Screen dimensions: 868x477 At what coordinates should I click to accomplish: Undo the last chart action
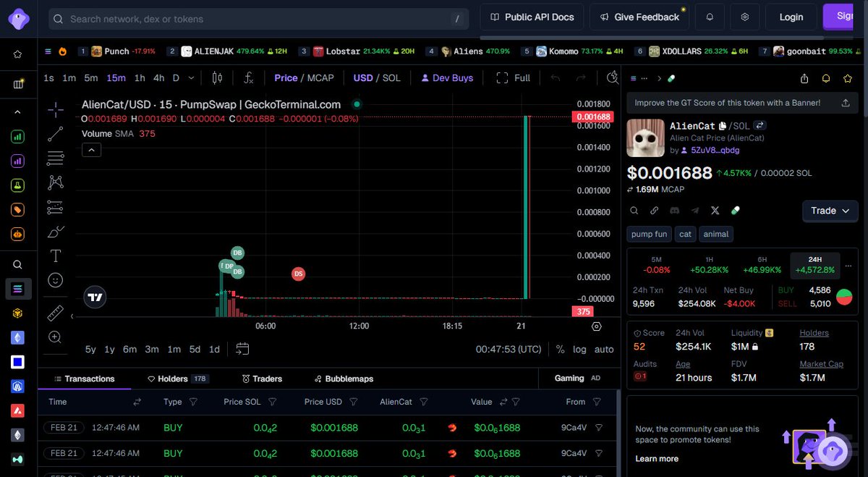[x=556, y=77]
